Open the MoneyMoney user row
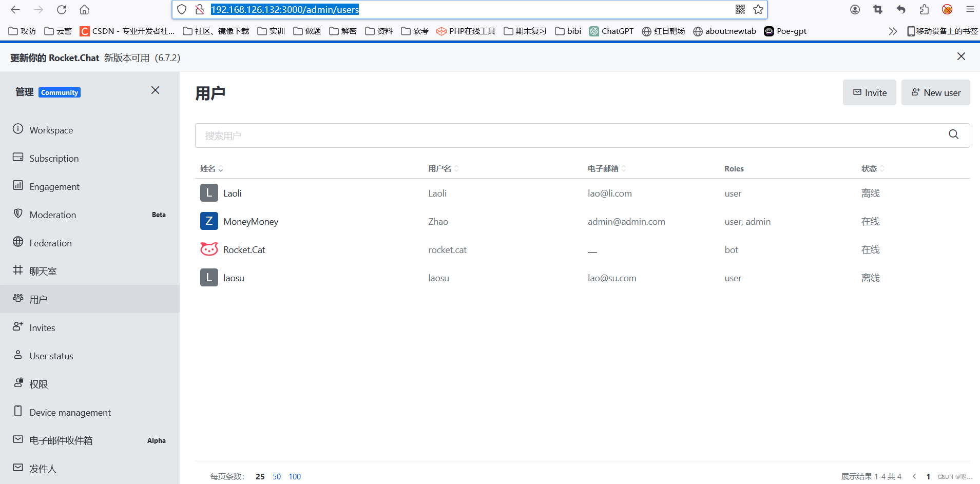The image size is (980, 484). point(583,221)
